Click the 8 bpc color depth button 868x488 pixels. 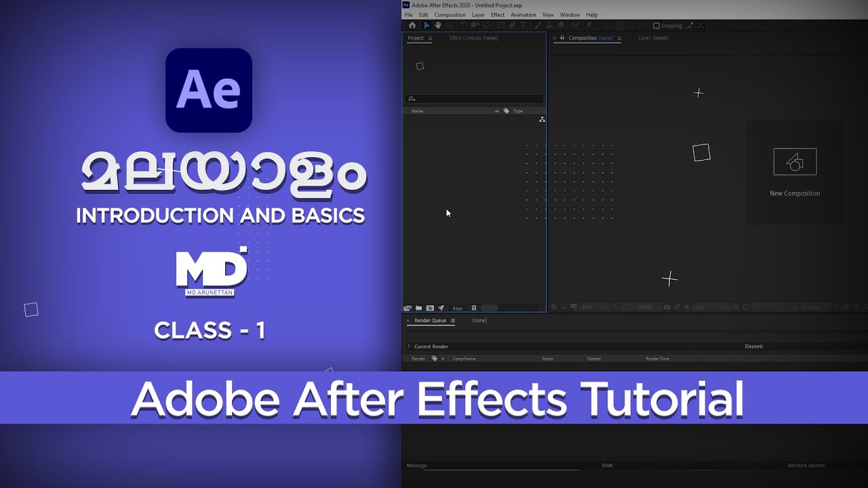pos(458,308)
